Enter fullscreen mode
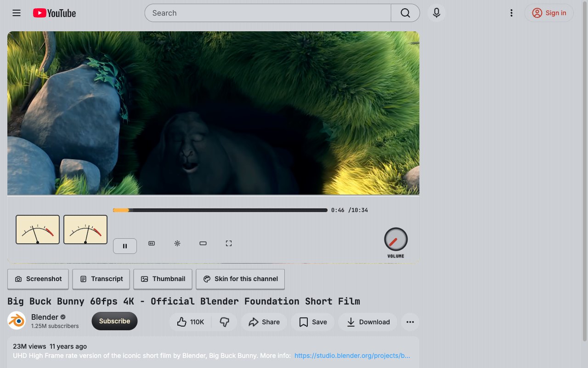 click(x=229, y=243)
